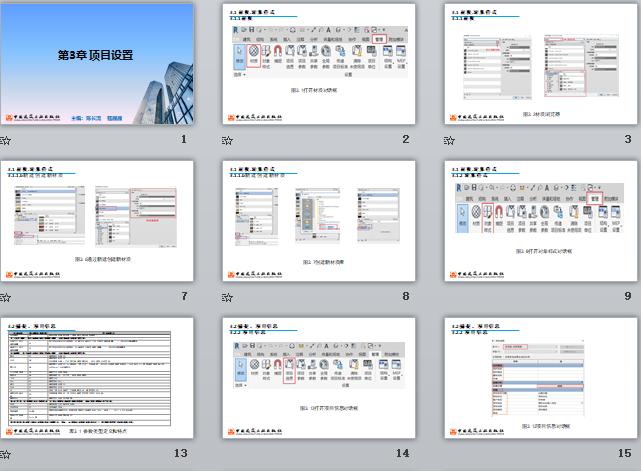Click the title '第3章 项目设置' on slide 1
This screenshot has width=641, height=471.
[x=96, y=56]
